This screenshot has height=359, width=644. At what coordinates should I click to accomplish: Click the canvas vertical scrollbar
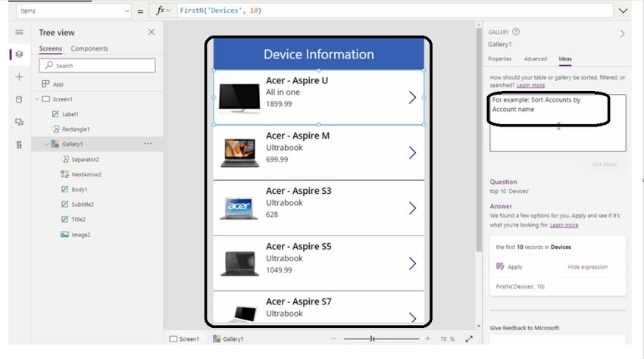click(x=479, y=139)
